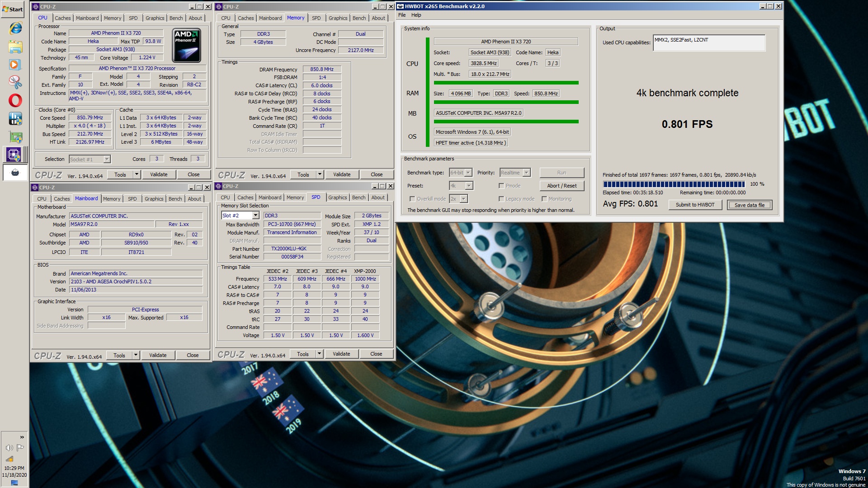The image size is (868, 488).
Task: Toggle the Legacy mode checkbox
Action: [501, 199]
